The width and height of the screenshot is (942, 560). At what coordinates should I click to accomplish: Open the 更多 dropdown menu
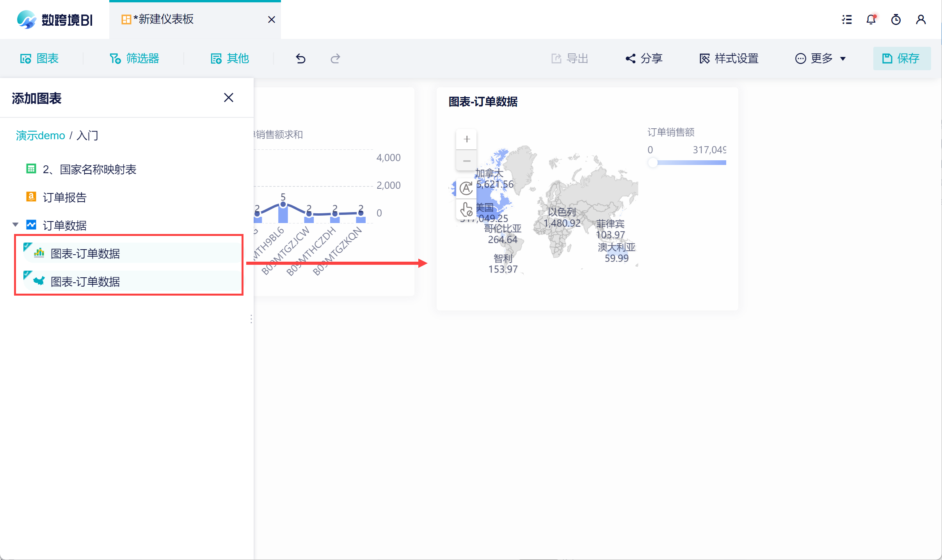point(821,58)
